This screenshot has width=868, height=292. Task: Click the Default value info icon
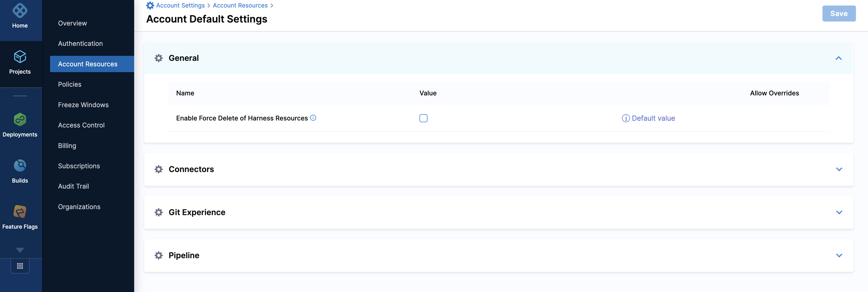click(x=625, y=118)
